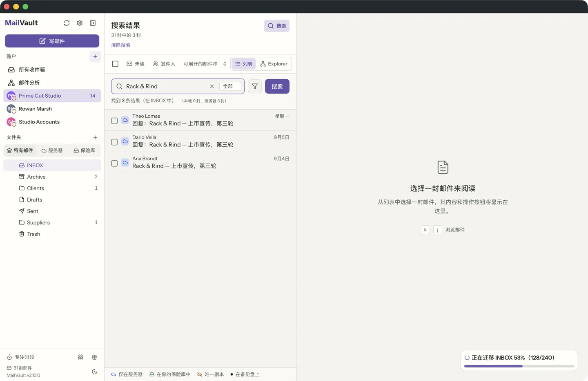Switch to 所有邮件 folder tab
The width and height of the screenshot is (588, 381).
[x=20, y=150]
